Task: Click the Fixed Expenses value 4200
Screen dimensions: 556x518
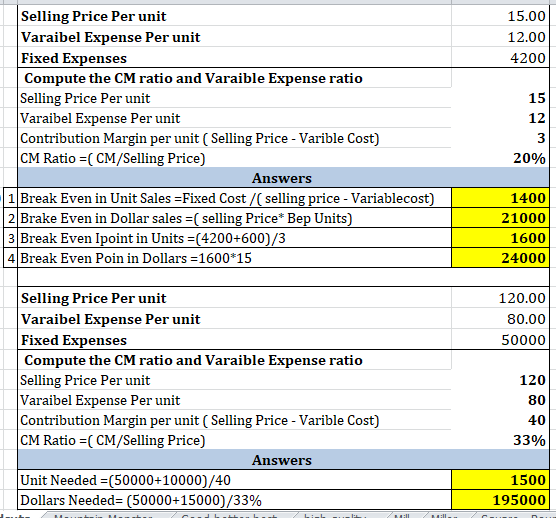Action: [x=500, y=57]
